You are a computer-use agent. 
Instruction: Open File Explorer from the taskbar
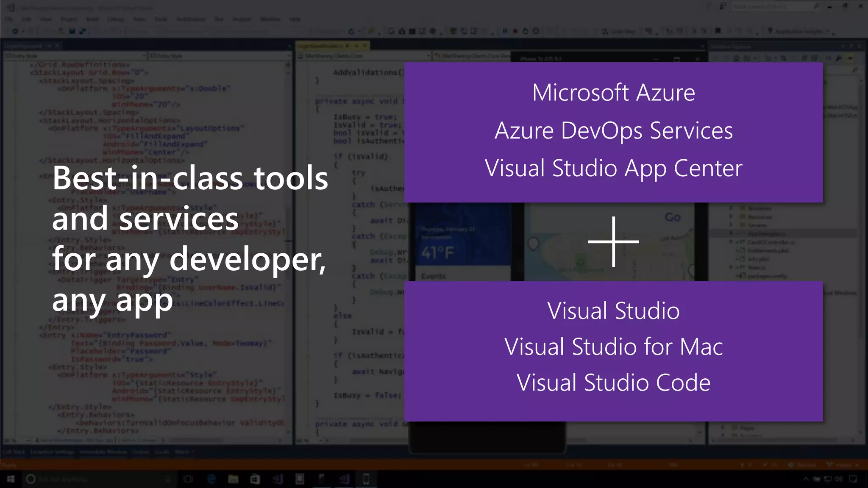(x=233, y=479)
